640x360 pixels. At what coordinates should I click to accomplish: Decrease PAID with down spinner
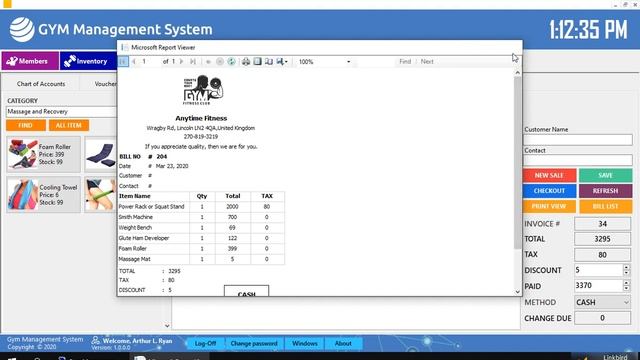coord(627,289)
